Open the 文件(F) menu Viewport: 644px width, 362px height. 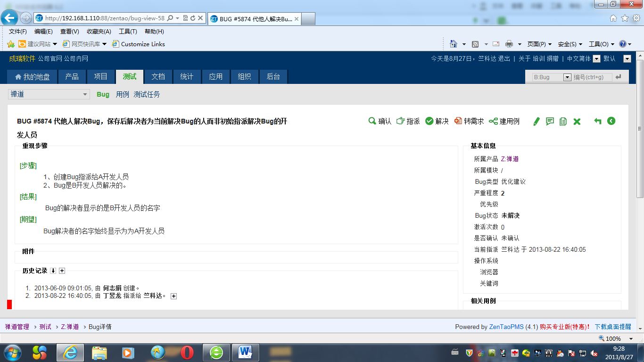coord(18,32)
